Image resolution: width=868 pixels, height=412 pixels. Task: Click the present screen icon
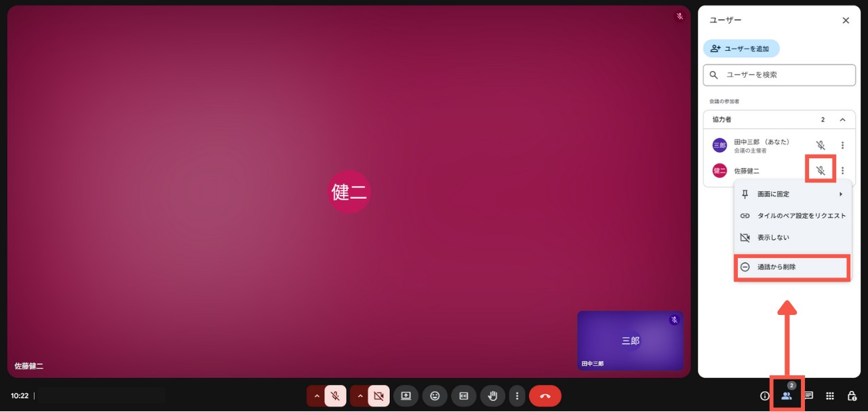pos(406,396)
